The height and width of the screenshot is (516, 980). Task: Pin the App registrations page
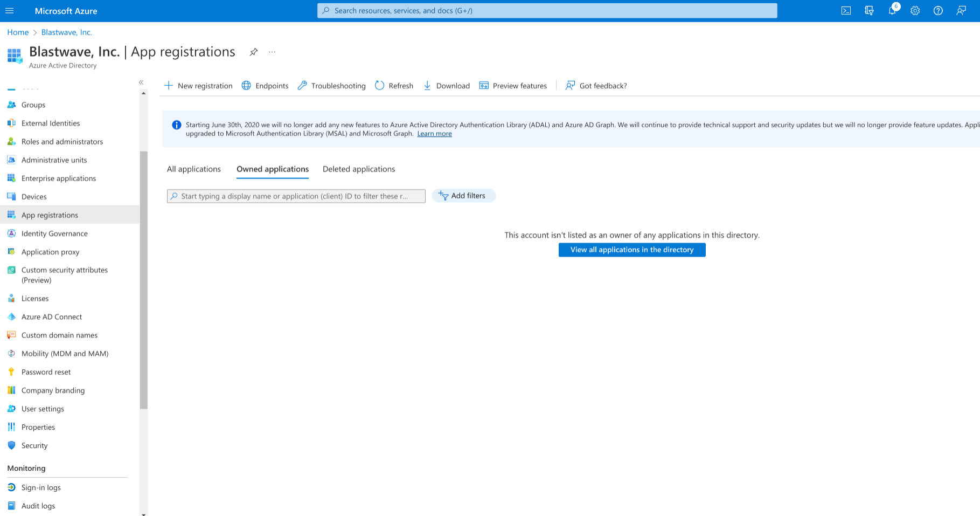coord(253,52)
